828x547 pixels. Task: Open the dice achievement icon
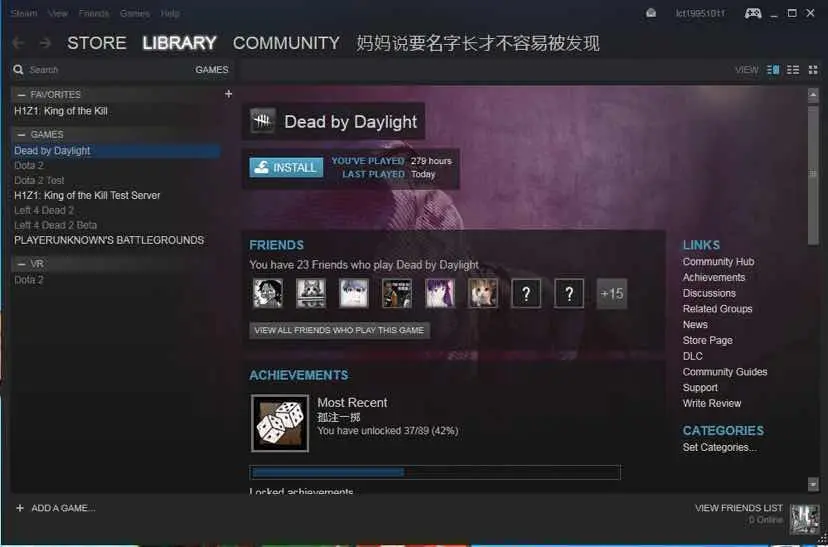click(x=280, y=423)
